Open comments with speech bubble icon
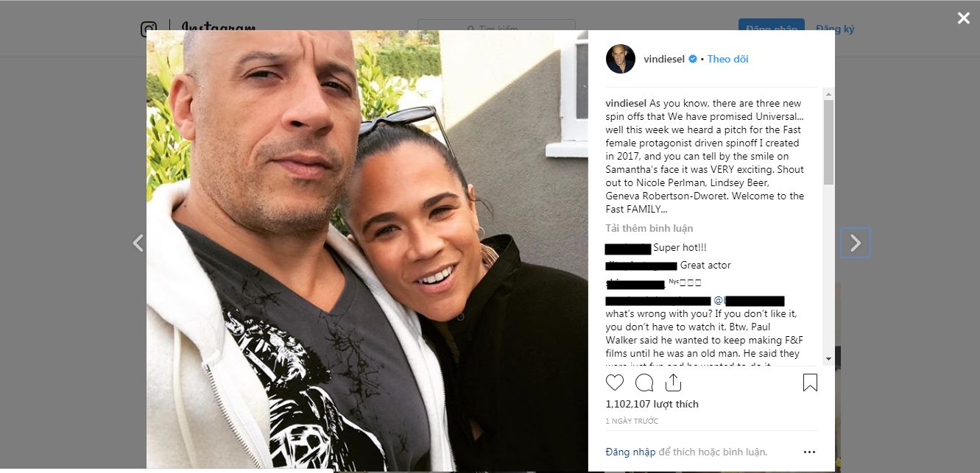This screenshot has height=473, width=980. click(x=644, y=383)
